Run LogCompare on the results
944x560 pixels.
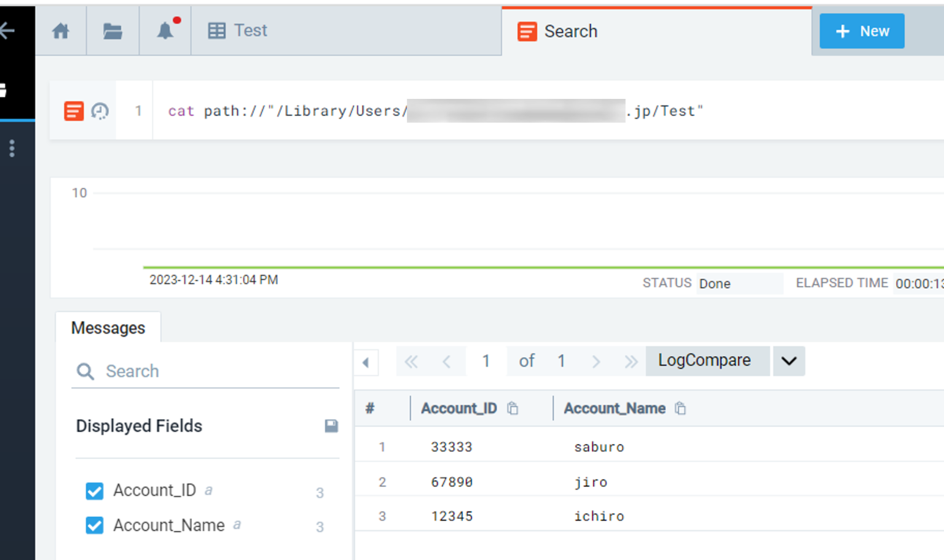pos(707,360)
